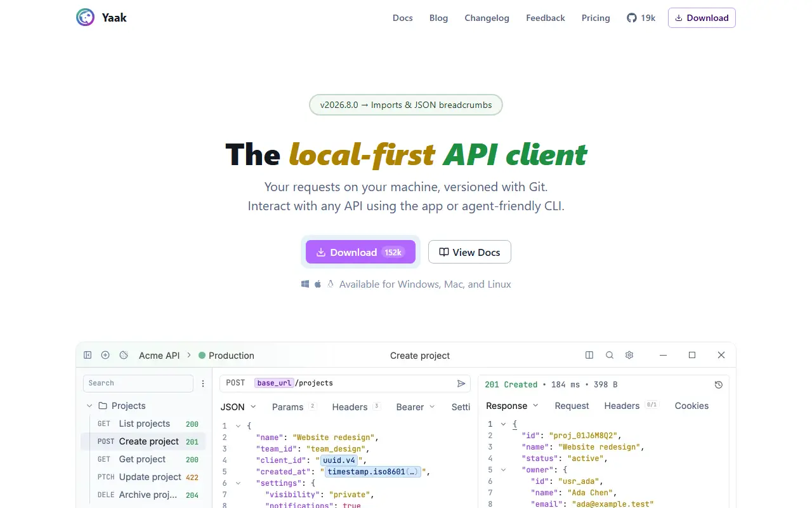Click the Apple platform icon
This screenshot has height=508, width=812.
pyautogui.click(x=318, y=284)
